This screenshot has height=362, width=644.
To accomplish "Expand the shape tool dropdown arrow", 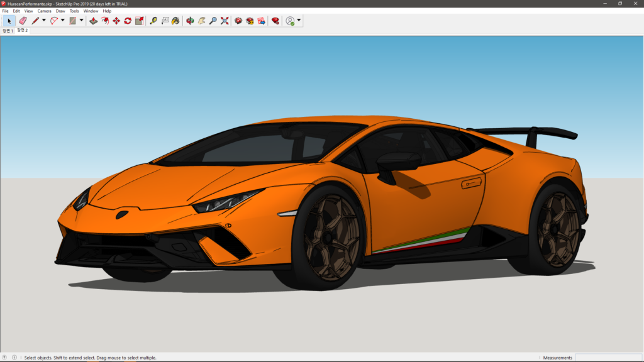I will pyautogui.click(x=81, y=21).
